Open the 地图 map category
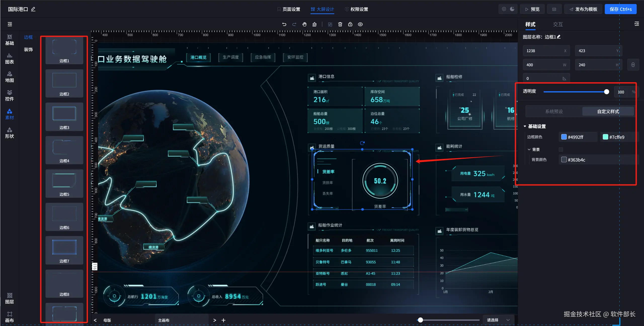Screen dimensions: 644x326 [x=10, y=77]
